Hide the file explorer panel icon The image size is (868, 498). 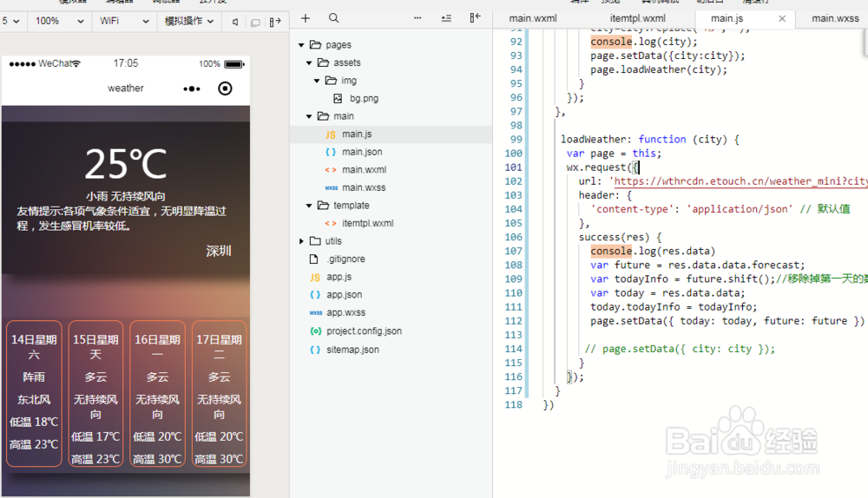point(475,17)
